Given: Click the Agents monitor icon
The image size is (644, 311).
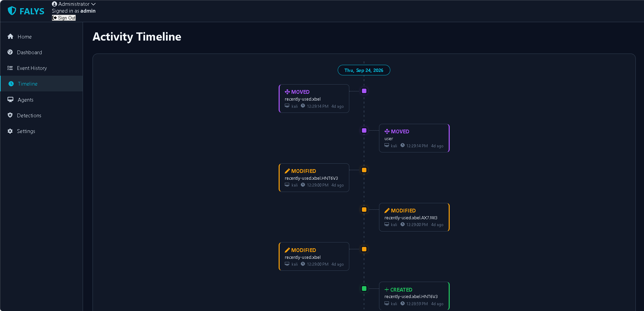Looking at the screenshot, I should [x=11, y=100].
